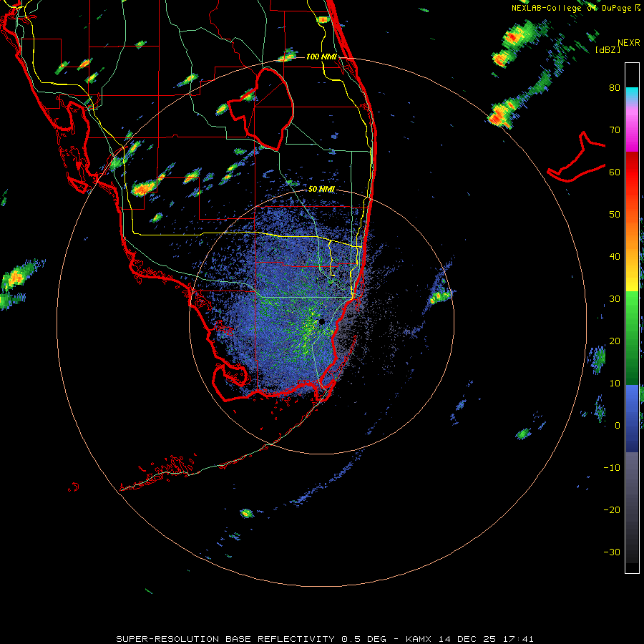This screenshot has width=644, height=644.
Task: Click the red band of the reflectivity color bar
Action: 632,172
